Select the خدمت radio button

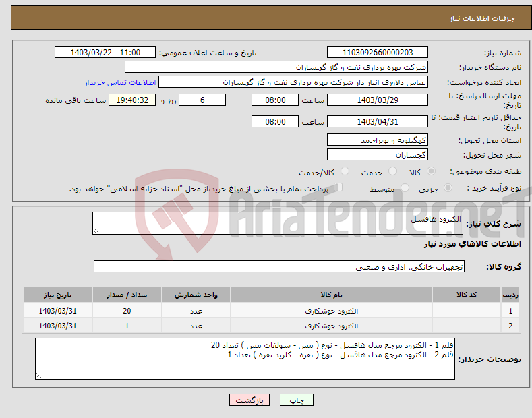pos(392,171)
